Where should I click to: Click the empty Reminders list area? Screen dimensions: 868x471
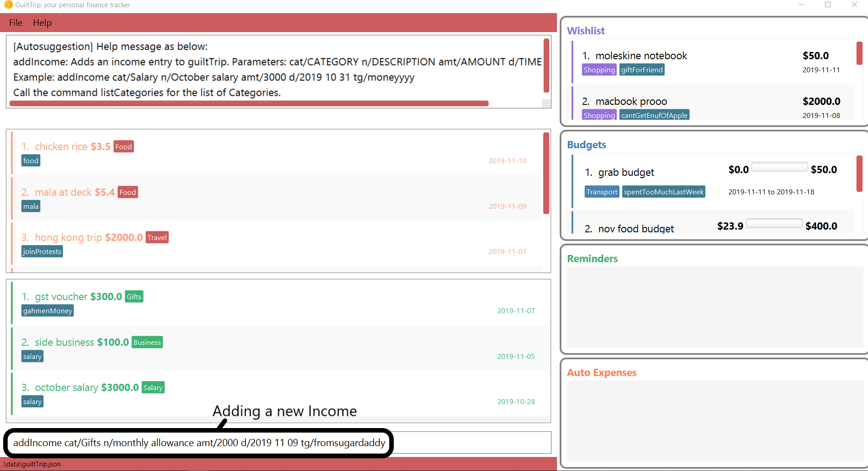tap(715, 307)
